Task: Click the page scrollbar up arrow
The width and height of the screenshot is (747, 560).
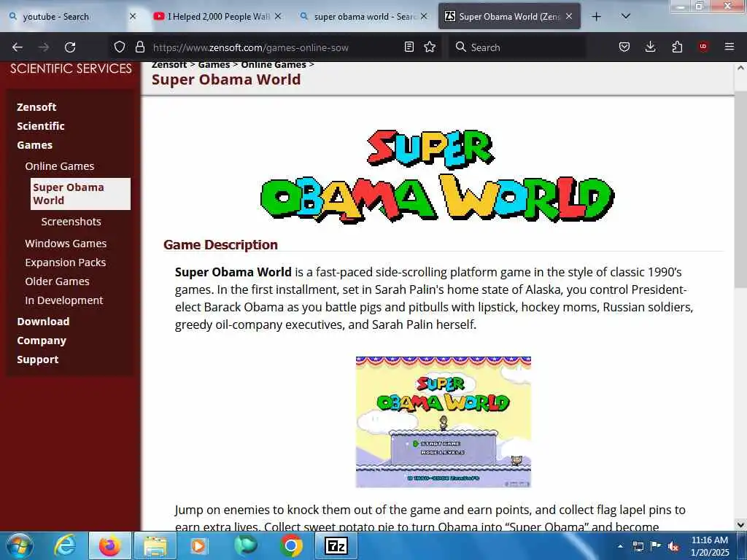Action: pos(740,68)
